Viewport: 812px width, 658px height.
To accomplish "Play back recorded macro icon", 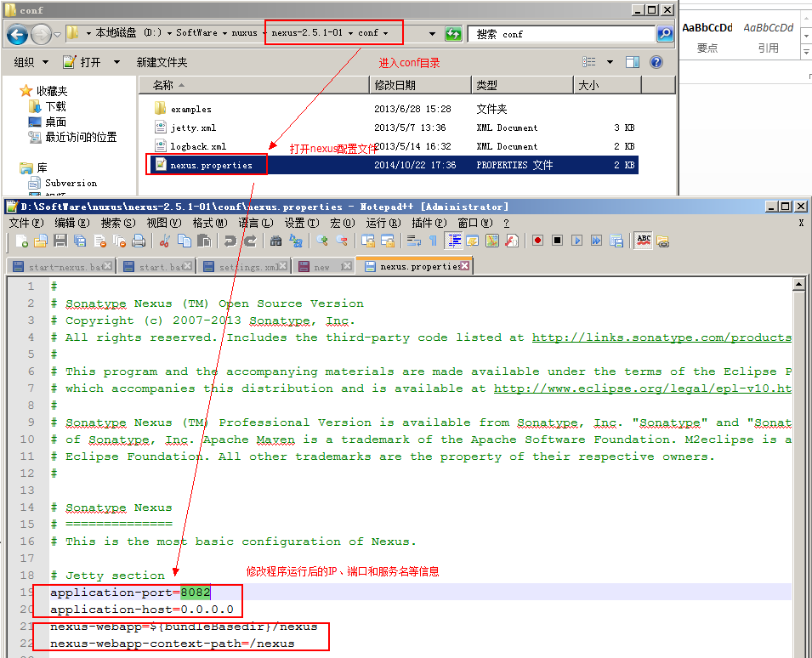I will tap(576, 241).
